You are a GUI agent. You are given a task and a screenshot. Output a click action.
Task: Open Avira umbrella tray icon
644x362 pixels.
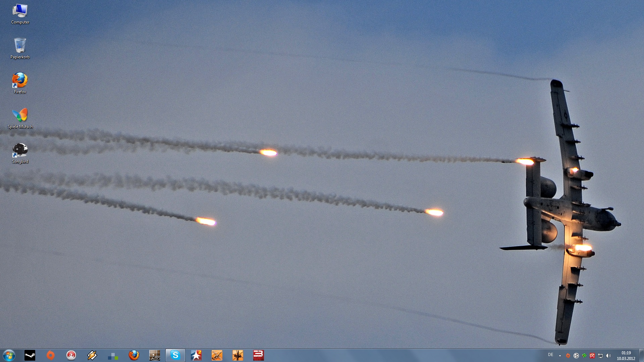(592, 356)
